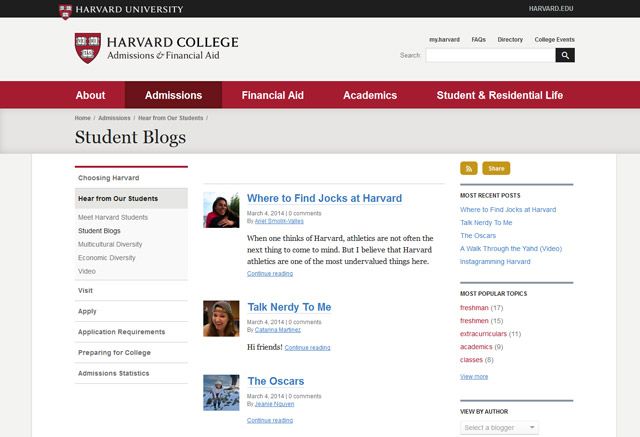
Task: Click The Oscars post thumbnail image
Action: [221, 392]
